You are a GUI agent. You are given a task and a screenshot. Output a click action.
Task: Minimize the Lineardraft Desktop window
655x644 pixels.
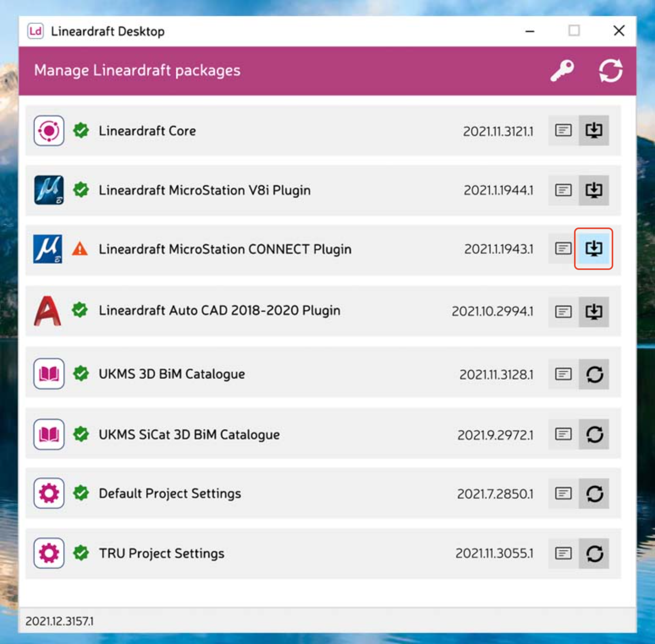tap(530, 31)
